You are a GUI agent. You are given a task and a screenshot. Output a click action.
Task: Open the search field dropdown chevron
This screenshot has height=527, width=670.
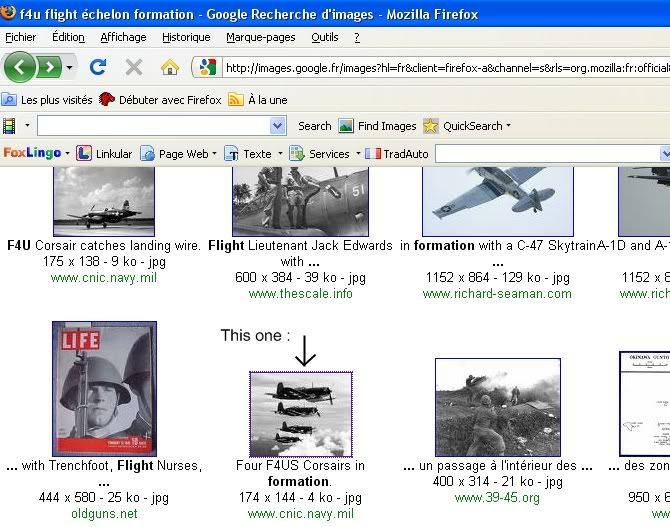pyautogui.click(x=278, y=126)
